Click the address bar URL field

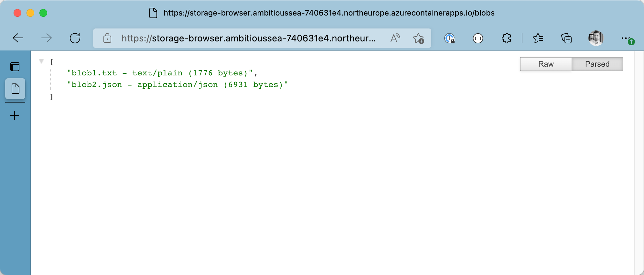tap(248, 38)
